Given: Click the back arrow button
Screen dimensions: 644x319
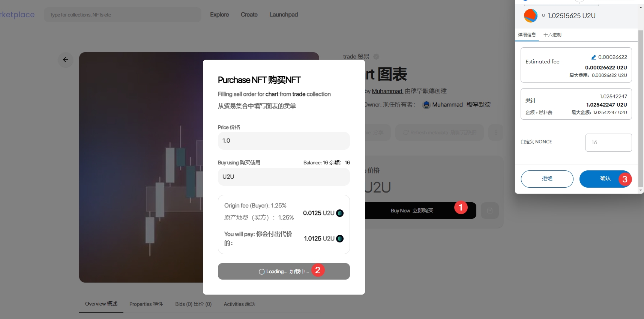Looking at the screenshot, I should [x=66, y=60].
